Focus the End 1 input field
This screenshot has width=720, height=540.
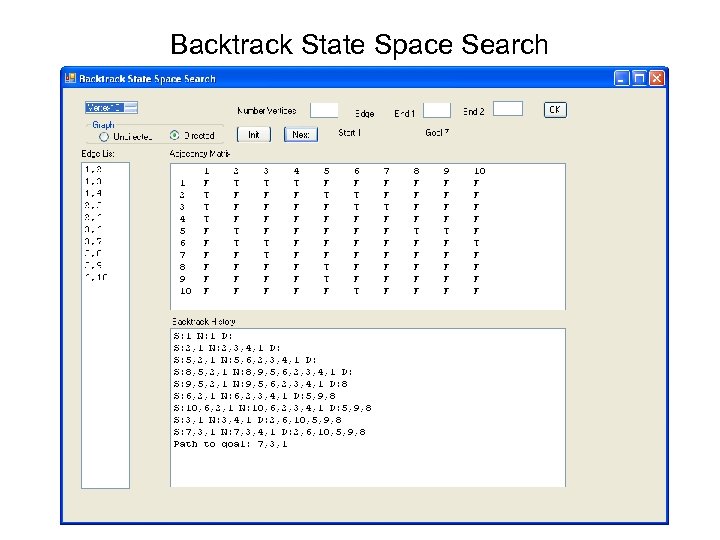pos(437,110)
